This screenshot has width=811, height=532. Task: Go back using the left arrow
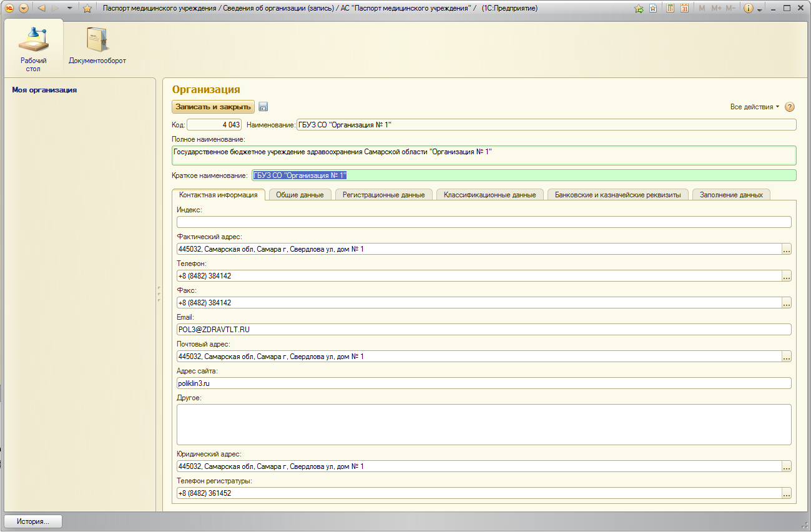(41, 8)
